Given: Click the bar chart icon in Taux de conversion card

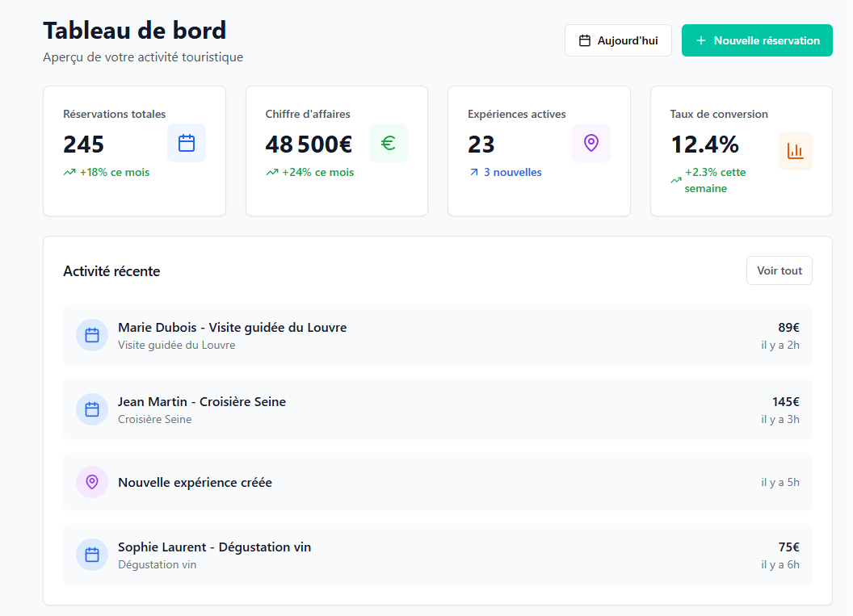Looking at the screenshot, I should click(x=795, y=151).
